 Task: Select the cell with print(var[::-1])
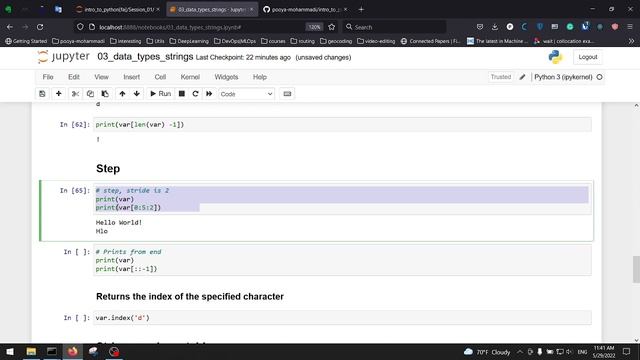point(342,260)
